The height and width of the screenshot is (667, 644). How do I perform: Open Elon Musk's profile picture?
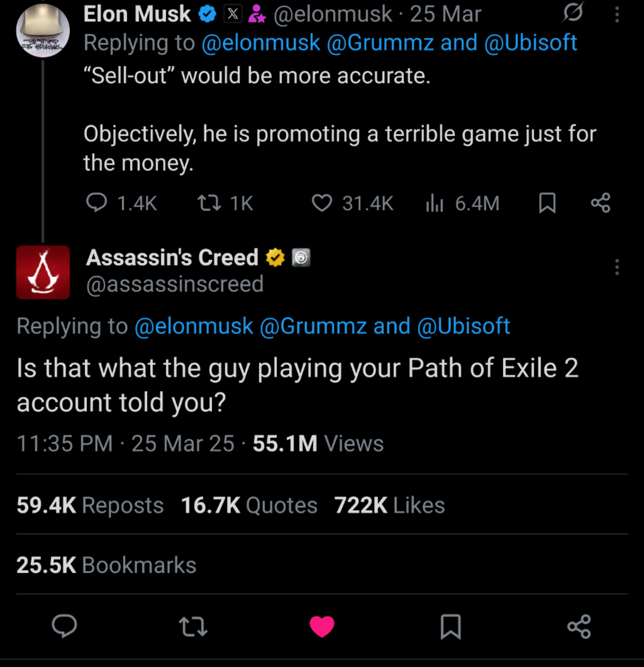43,31
